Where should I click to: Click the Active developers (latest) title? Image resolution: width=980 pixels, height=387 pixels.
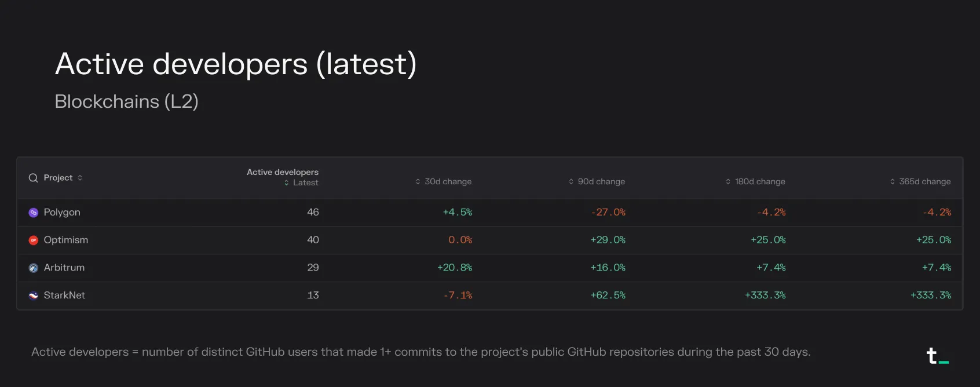236,64
